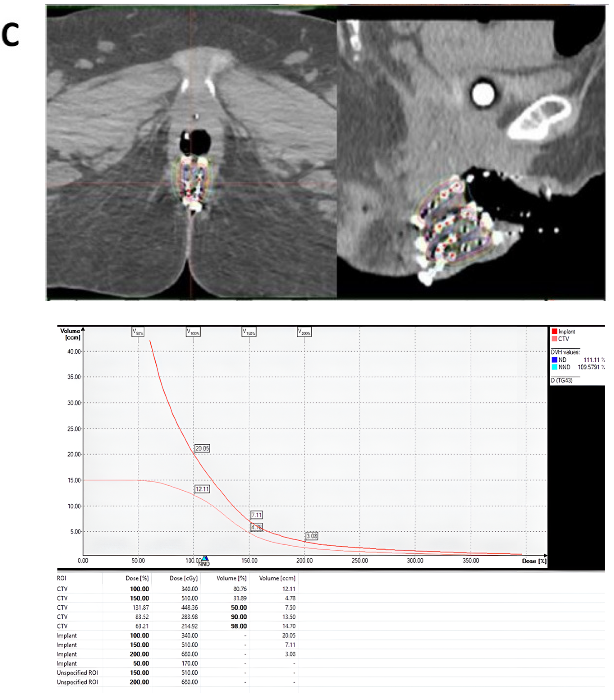Viewport: 614px width, 700px height.
Task: Click the Dose [cGy] column header
Action: coord(184,578)
